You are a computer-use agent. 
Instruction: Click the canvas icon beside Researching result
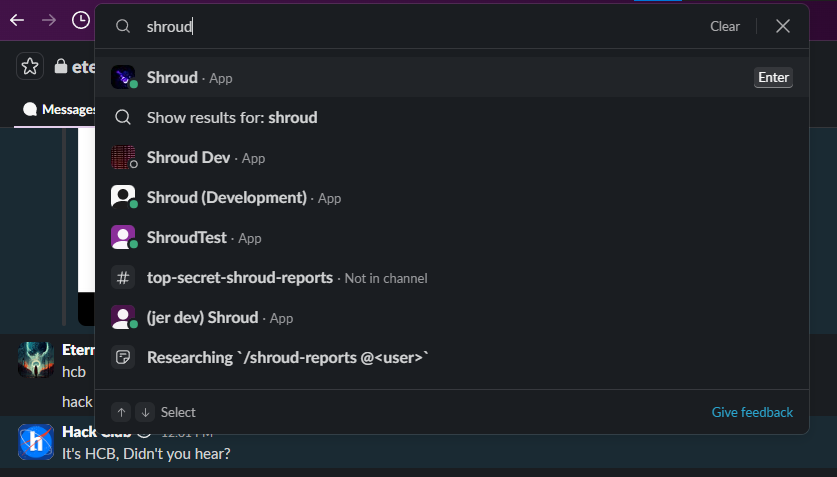(x=123, y=358)
